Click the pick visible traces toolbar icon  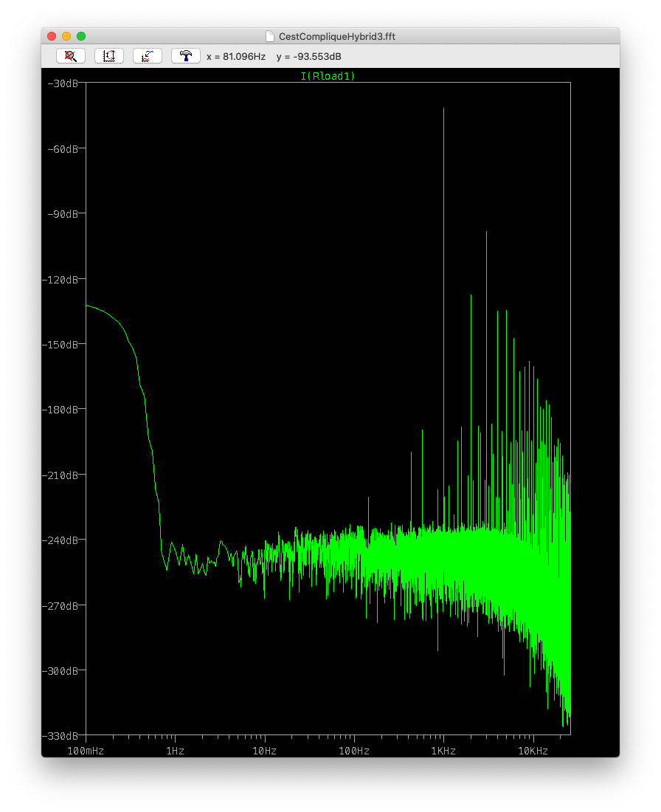(148, 56)
